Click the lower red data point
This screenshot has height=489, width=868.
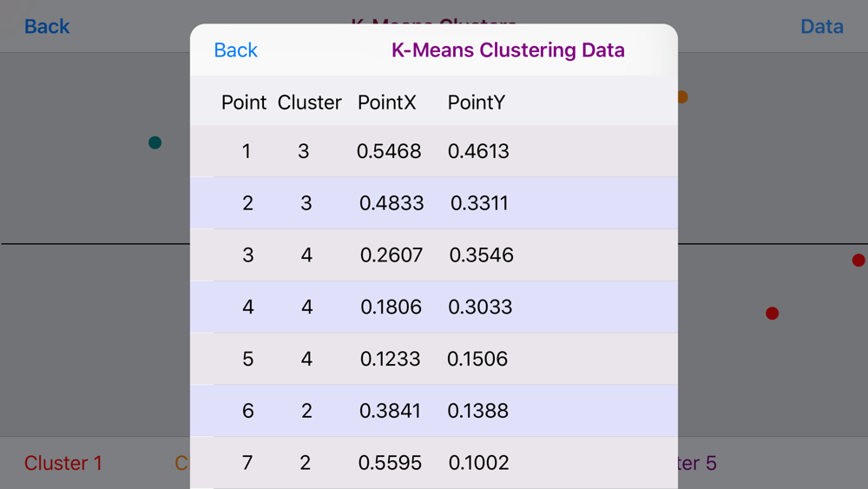tap(773, 314)
